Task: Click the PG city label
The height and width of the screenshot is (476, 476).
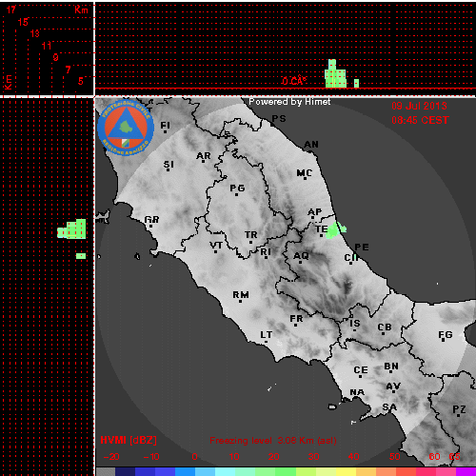Action: click(237, 188)
